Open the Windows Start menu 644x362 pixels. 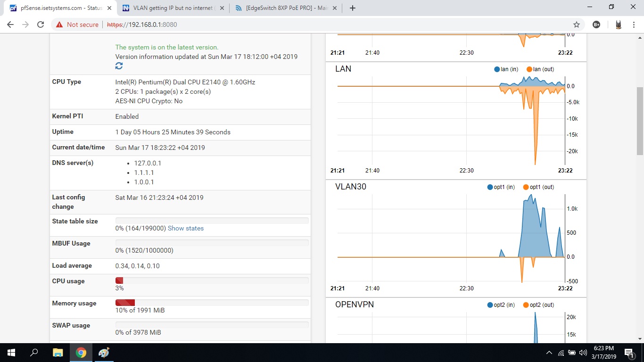[11, 353]
